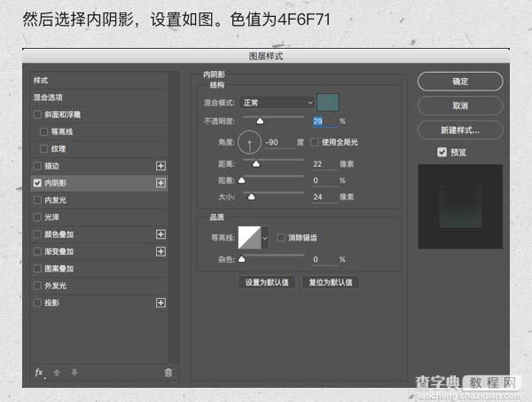Viewport: 532px width, 402px height.
Task: Add another 投影 effect with its plus icon
Action: [x=160, y=303]
